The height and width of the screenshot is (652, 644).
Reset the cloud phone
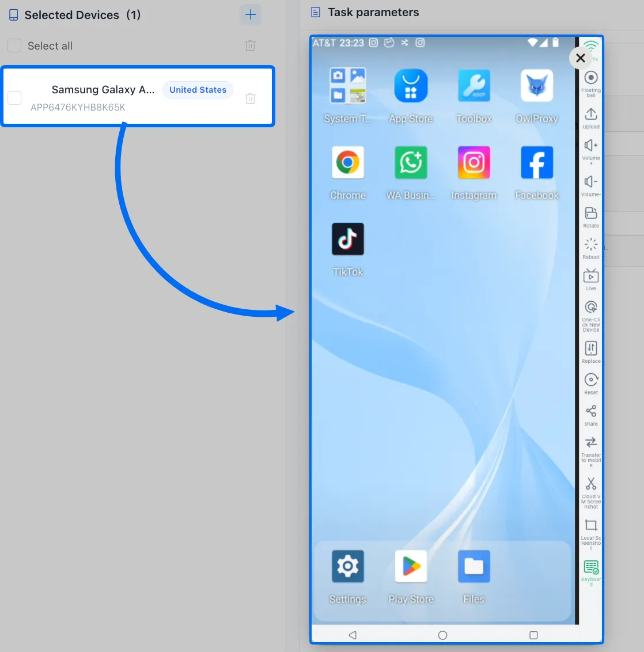[591, 384]
